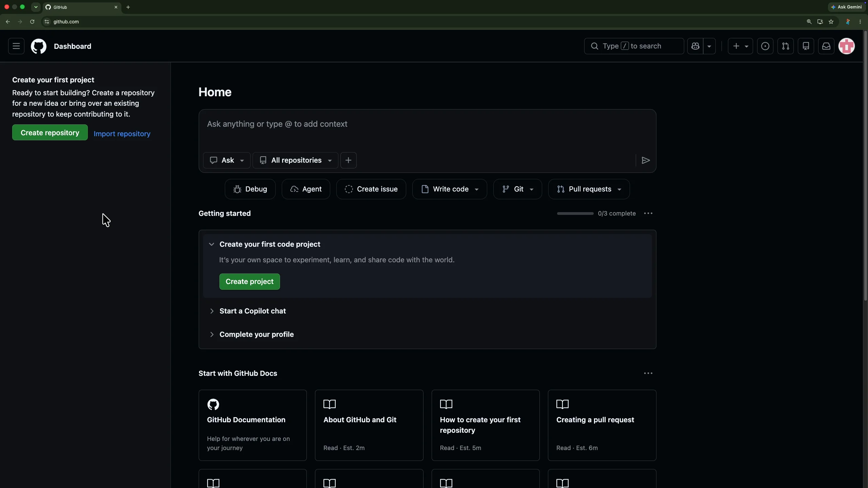
Task: Expand the Git dropdown chip
Action: tap(517, 189)
